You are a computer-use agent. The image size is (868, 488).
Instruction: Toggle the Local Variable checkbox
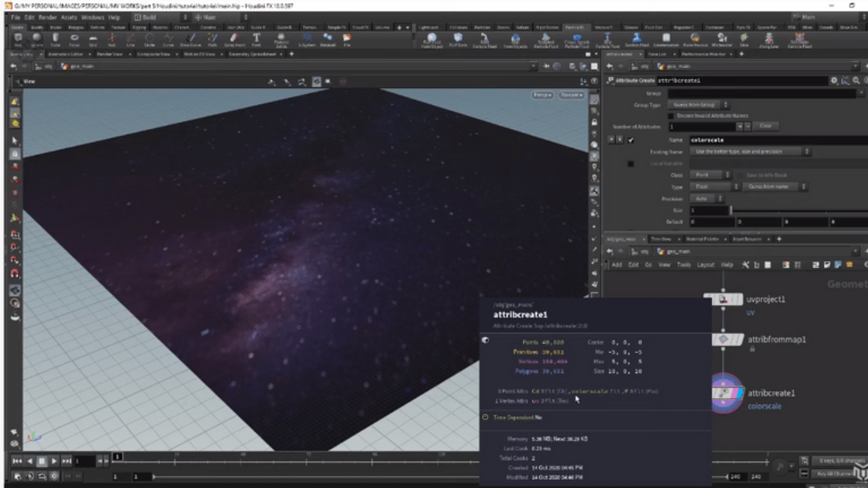631,164
